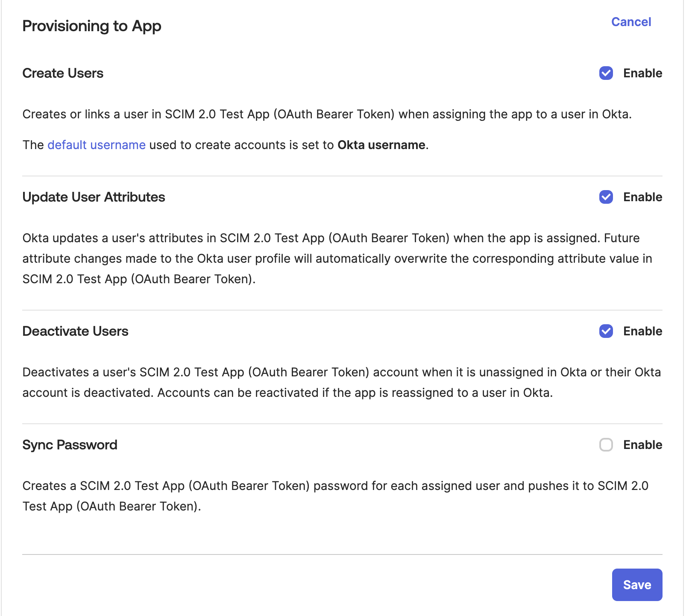Click the checked Create Users checkmark icon

click(606, 73)
